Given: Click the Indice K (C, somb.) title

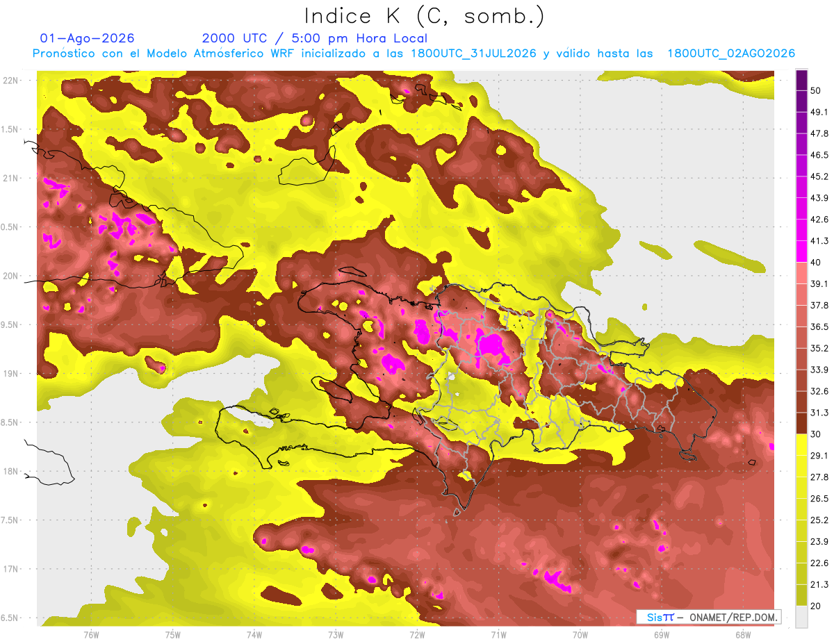Looking at the screenshot, I should (425, 16).
